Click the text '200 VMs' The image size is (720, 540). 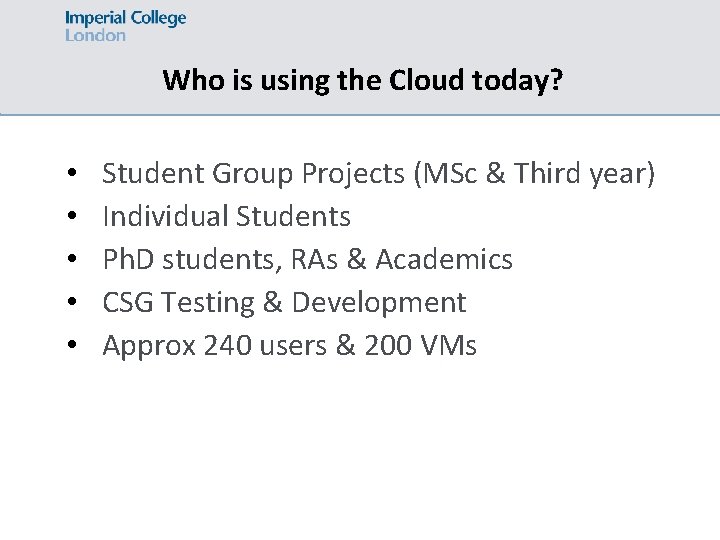[421, 345]
